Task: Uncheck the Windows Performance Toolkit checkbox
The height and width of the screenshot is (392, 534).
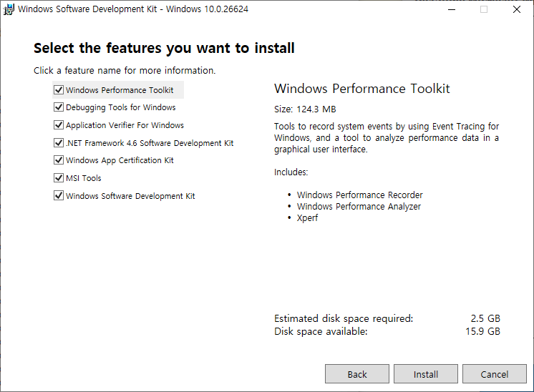Action: coord(59,90)
